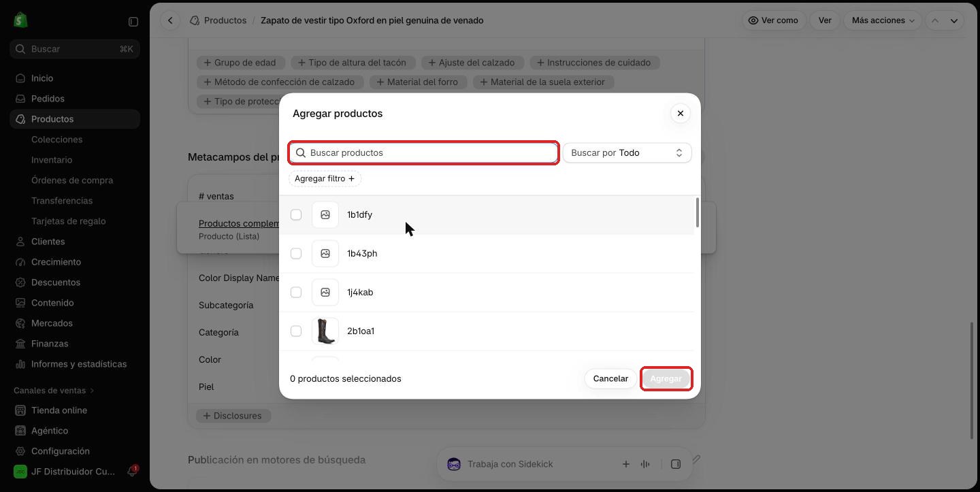The height and width of the screenshot is (492, 980).
Task: Expand Canales de ventas chevron
Action: 92,391
